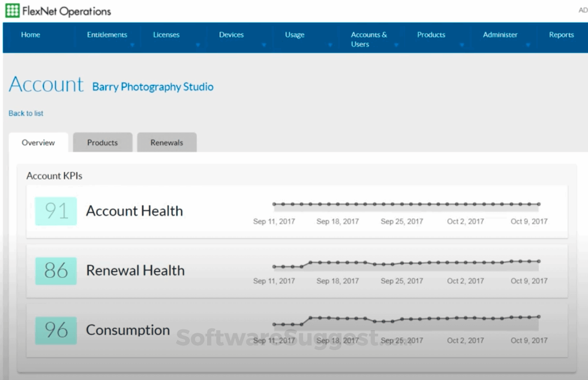Open the Products menu in the top navigation
This screenshot has height=380, width=588.
(431, 35)
